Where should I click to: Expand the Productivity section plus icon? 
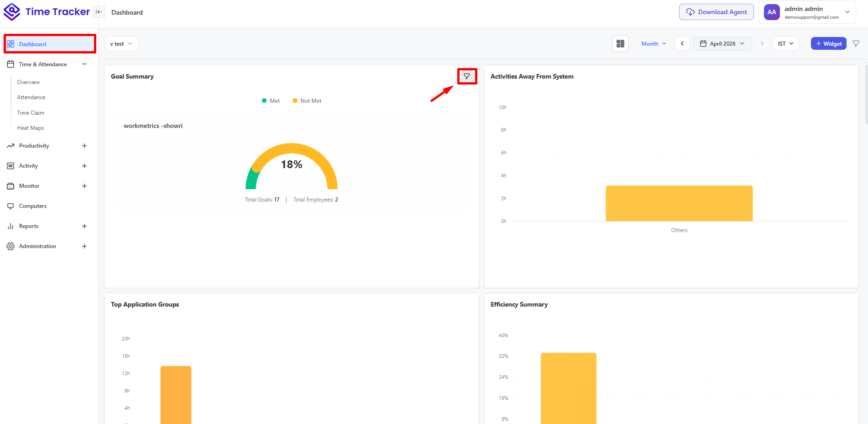[84, 146]
